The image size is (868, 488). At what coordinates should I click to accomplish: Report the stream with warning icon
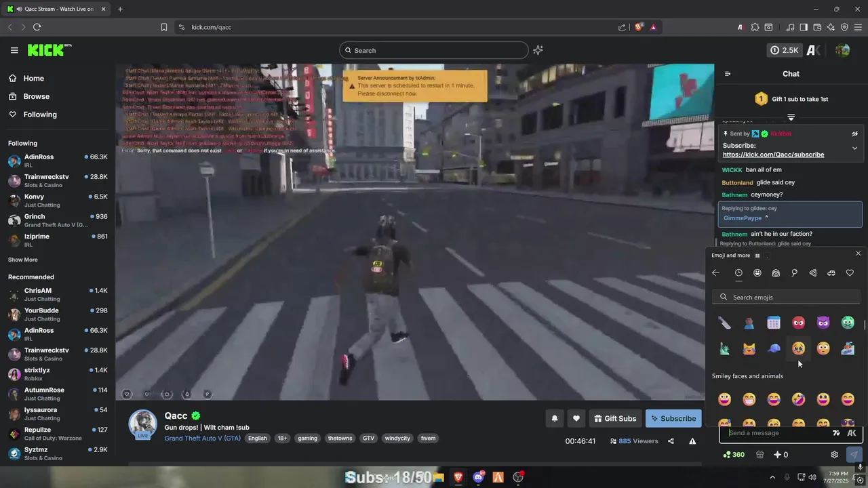point(692,441)
